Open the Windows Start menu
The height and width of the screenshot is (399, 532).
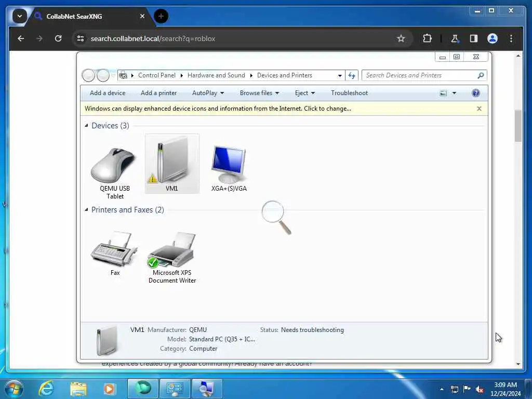[14, 389]
